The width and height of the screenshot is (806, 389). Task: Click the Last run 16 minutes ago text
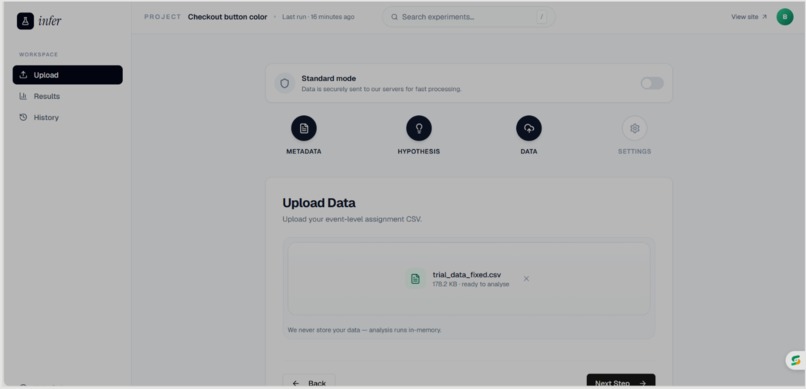coord(318,17)
